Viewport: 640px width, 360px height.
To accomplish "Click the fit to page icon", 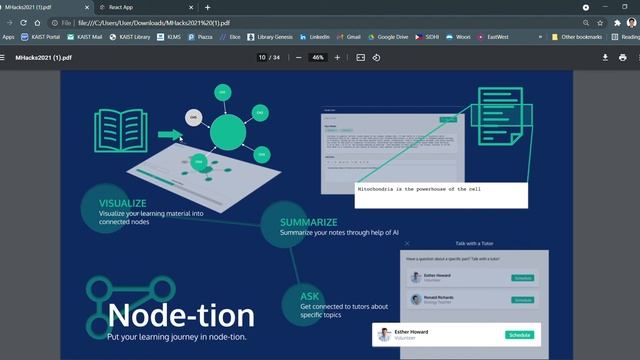I will tap(360, 58).
